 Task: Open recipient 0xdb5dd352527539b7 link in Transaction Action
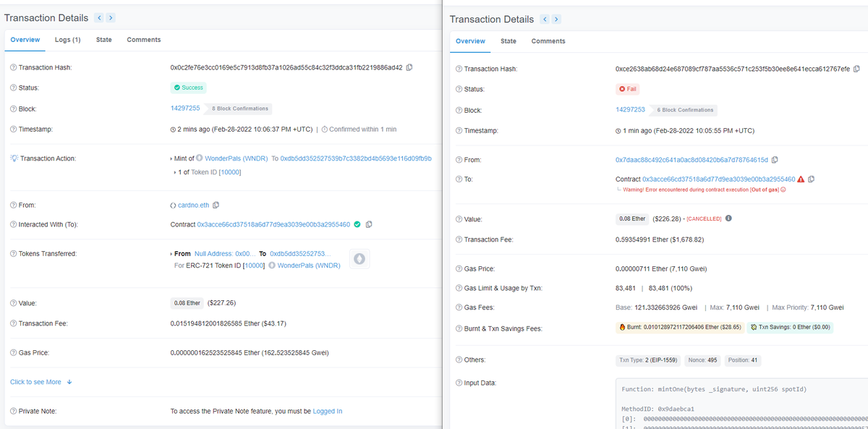(356, 158)
